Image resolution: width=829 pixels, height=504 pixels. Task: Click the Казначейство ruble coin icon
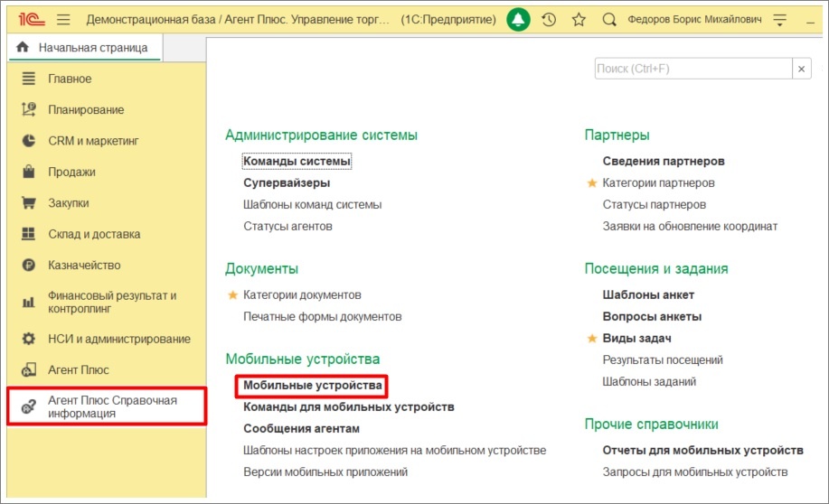(29, 265)
